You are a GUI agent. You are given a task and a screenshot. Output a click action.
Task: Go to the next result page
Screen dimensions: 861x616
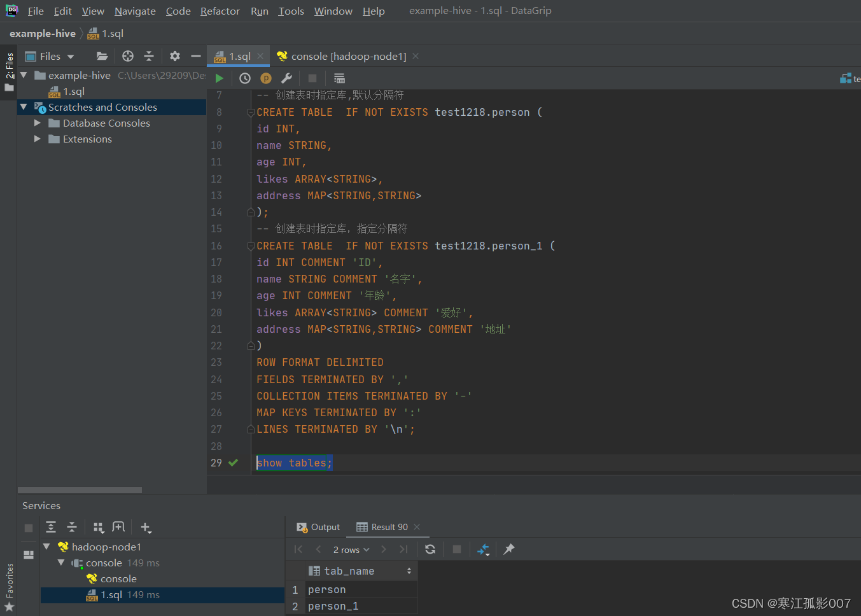point(383,549)
